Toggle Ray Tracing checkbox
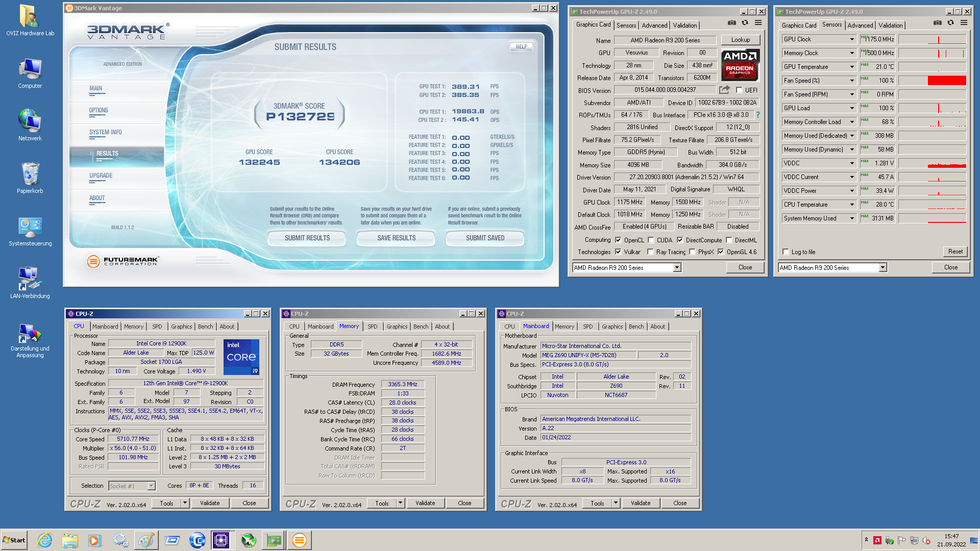Screen dimensions: 980x551 click(x=650, y=252)
